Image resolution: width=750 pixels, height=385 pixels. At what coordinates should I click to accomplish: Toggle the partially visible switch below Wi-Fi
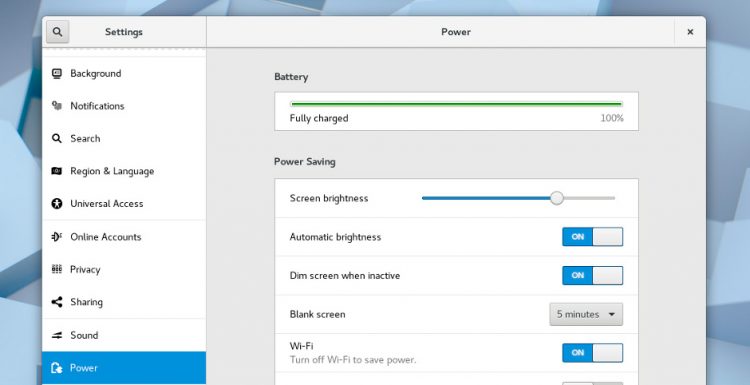click(593, 383)
